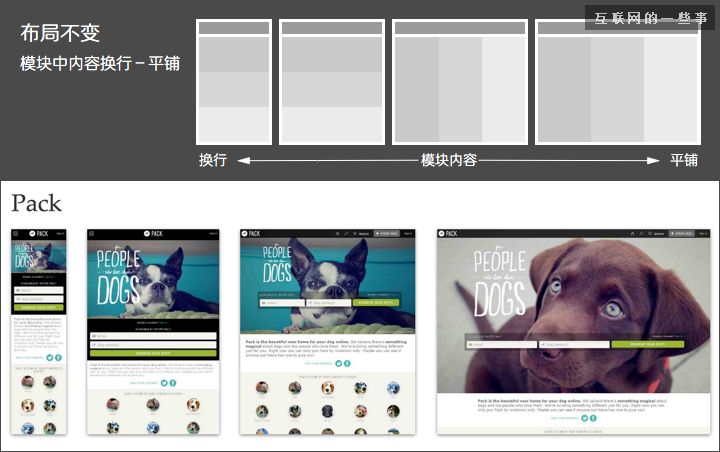Select the first (narrowest) wireframe layout diagram
This screenshot has height=452, width=720.
[x=234, y=83]
